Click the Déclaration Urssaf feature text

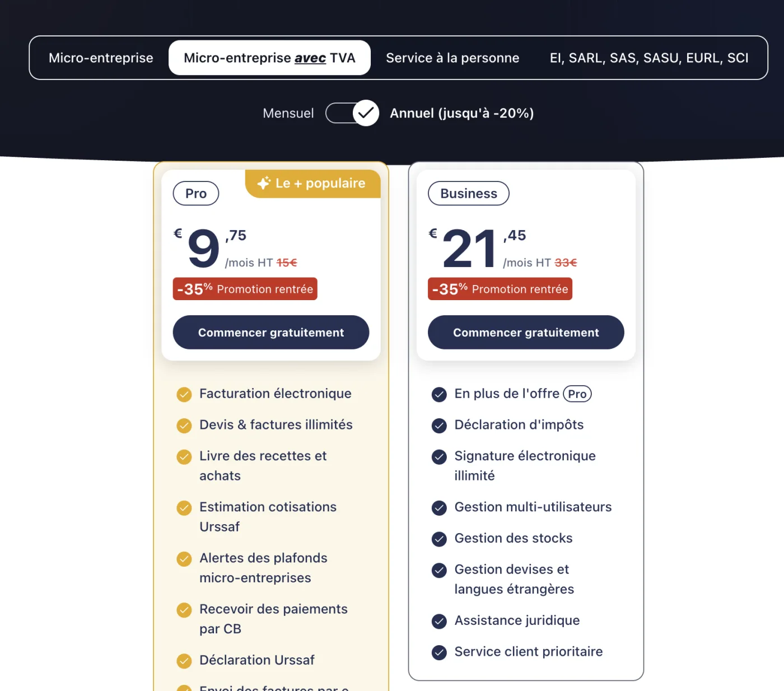click(x=257, y=660)
